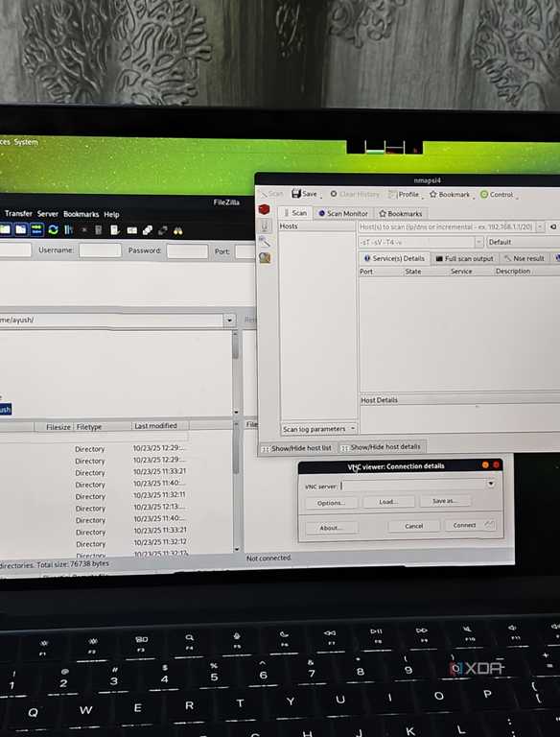Click hosts to scan input field
The height and width of the screenshot is (737, 560).
pyautogui.click(x=447, y=227)
